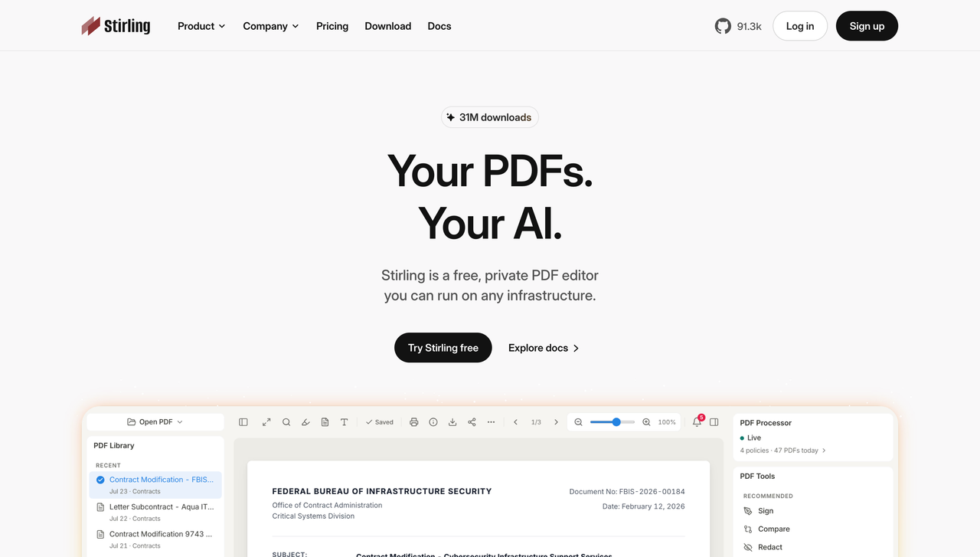This screenshot has width=980, height=557.
Task: Click the PDF Processor heading
Action: click(x=766, y=423)
